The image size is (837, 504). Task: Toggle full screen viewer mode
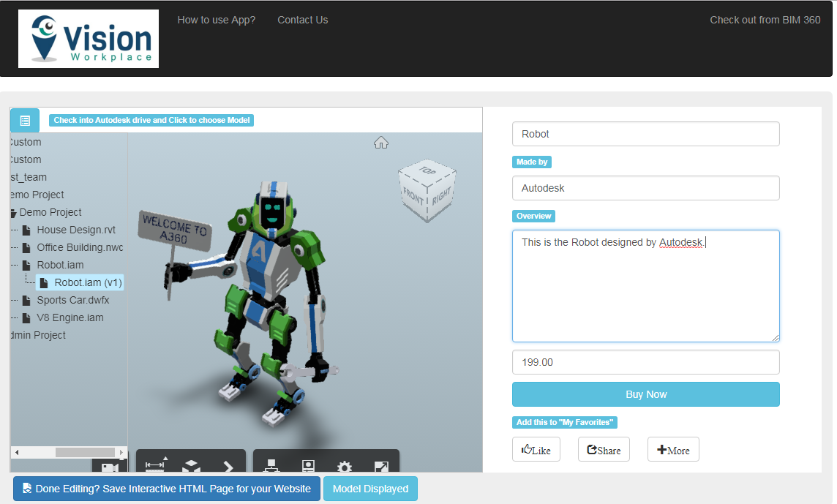click(381, 467)
